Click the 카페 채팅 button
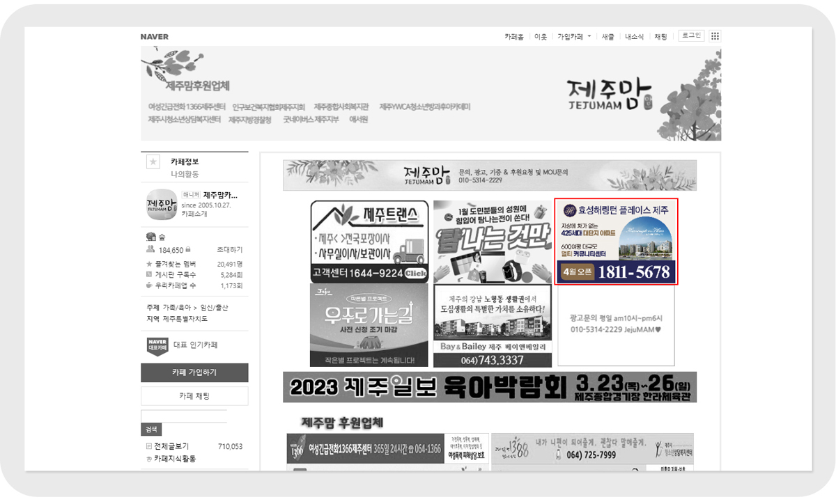 coord(194,396)
